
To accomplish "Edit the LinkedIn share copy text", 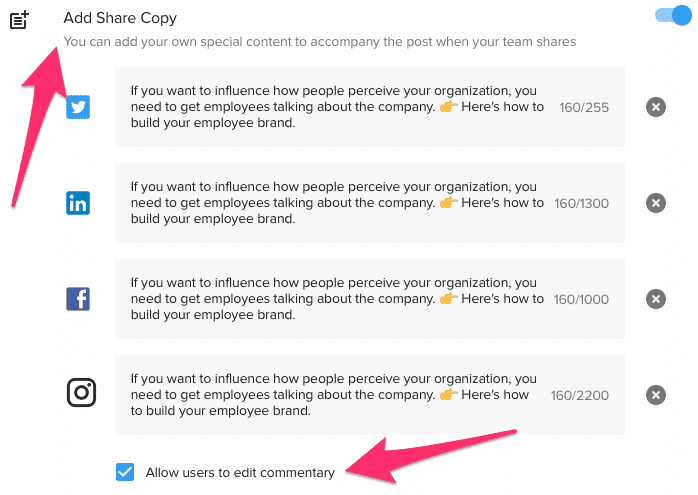I will pyautogui.click(x=337, y=203).
